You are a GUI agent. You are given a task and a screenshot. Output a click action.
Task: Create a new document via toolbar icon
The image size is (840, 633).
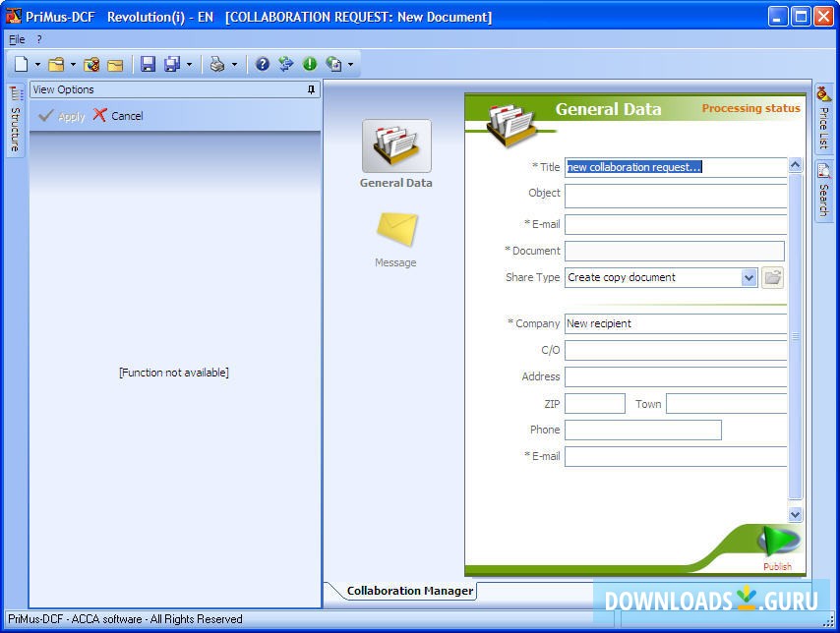click(x=22, y=64)
